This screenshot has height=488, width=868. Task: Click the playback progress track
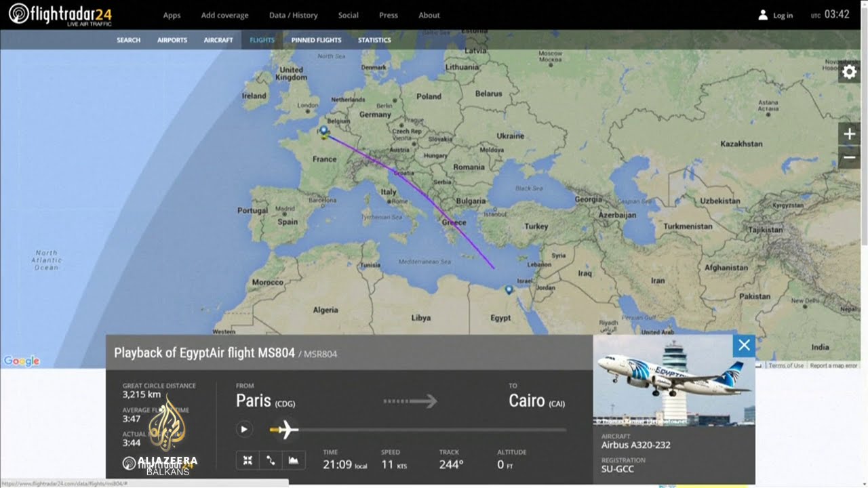(x=418, y=430)
